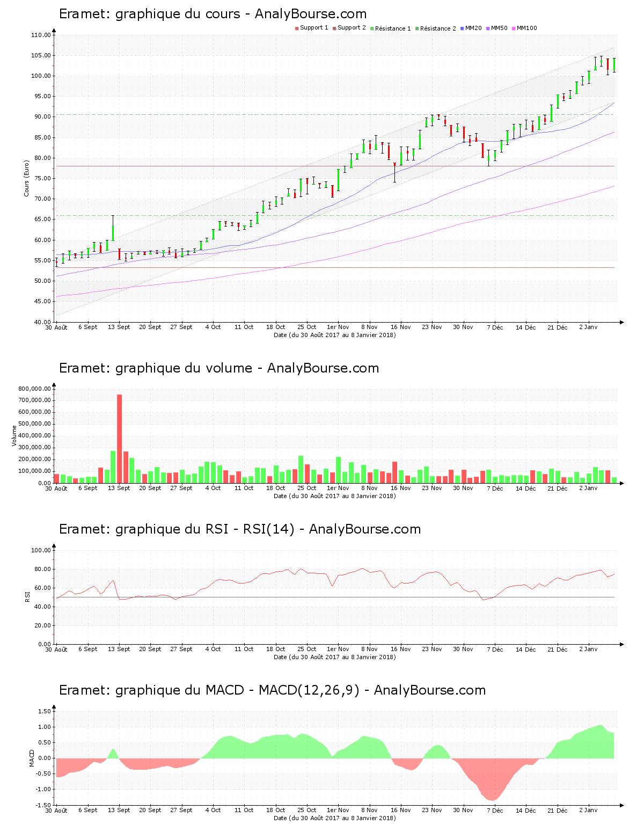Click the 400,000.00 value on the volume axis
Screen dimensions: 644x832
point(34,436)
